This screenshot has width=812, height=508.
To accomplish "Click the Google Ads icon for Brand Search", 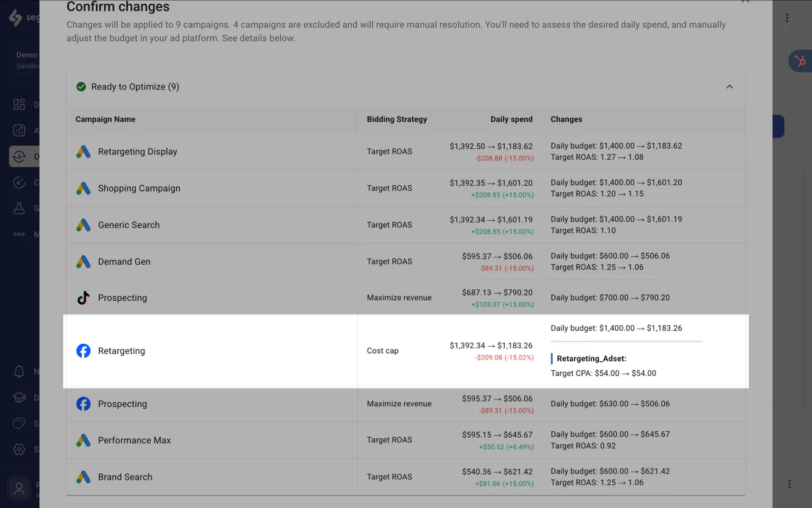I will point(83,476).
